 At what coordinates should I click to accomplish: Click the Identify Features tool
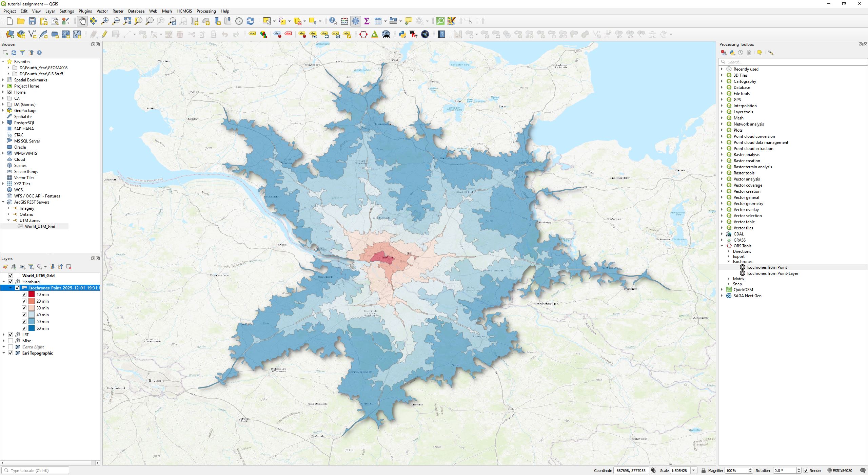pos(333,21)
